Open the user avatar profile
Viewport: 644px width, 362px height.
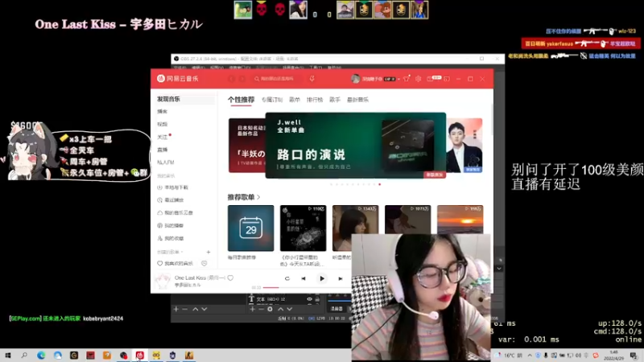(x=355, y=78)
